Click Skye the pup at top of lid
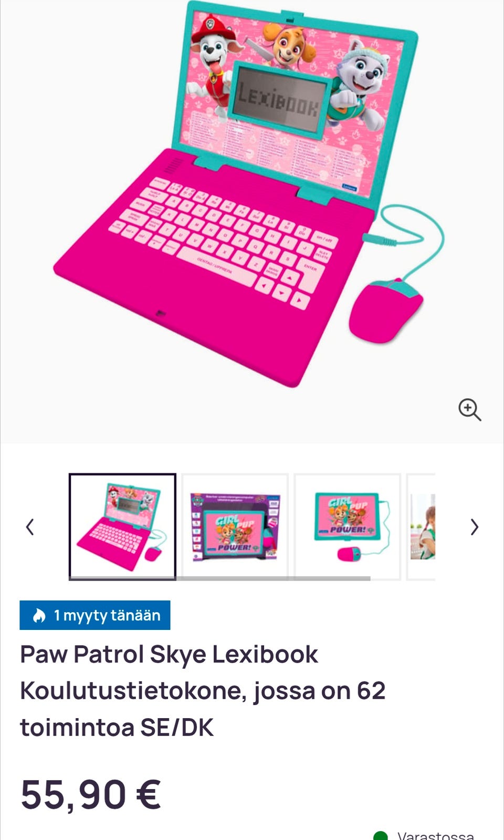 pos(287,45)
